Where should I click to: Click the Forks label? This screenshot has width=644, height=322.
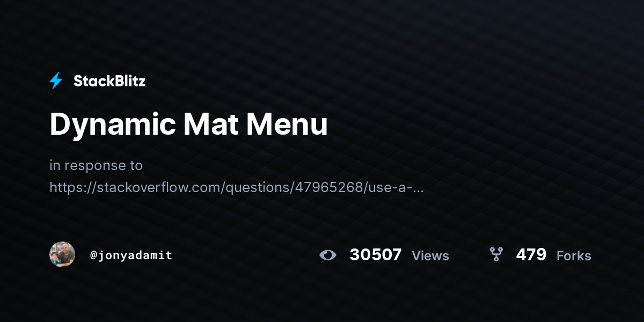(x=574, y=256)
